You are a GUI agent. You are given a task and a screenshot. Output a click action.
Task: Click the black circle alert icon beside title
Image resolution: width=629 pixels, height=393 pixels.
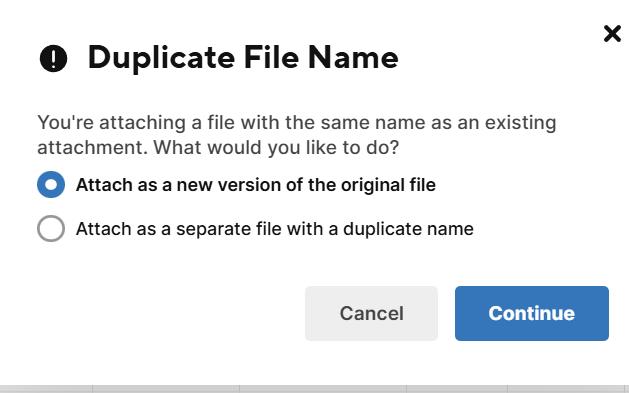click(x=53, y=59)
